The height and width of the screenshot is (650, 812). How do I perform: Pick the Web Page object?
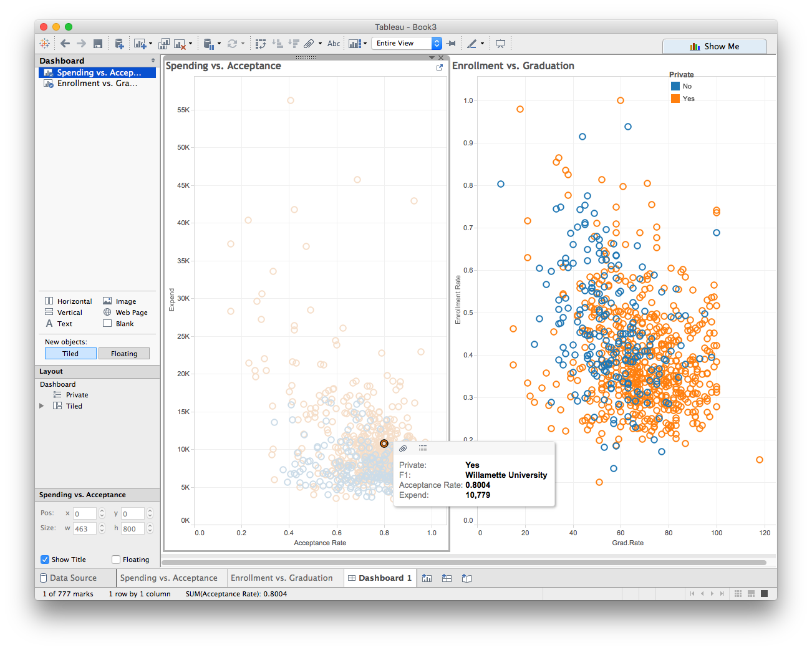(125, 313)
